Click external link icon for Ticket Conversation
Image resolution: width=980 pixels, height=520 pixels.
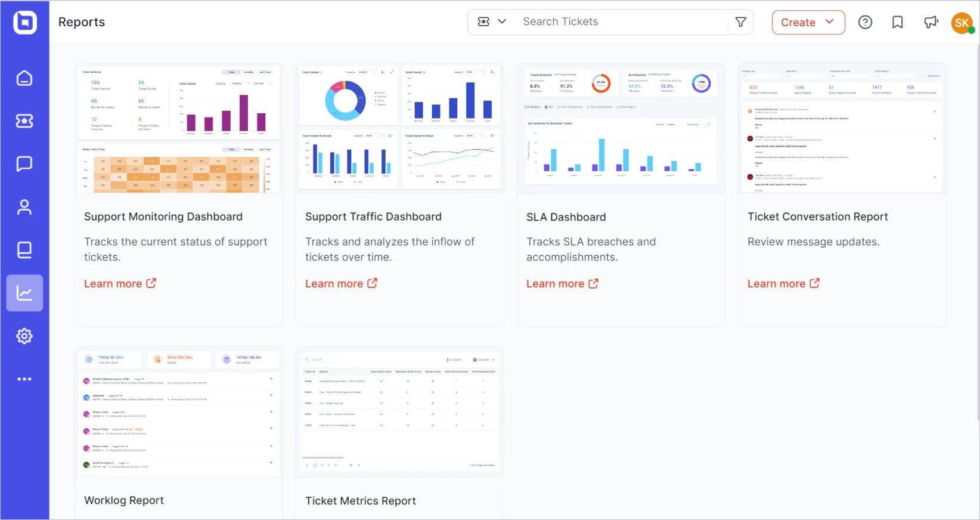click(x=815, y=283)
